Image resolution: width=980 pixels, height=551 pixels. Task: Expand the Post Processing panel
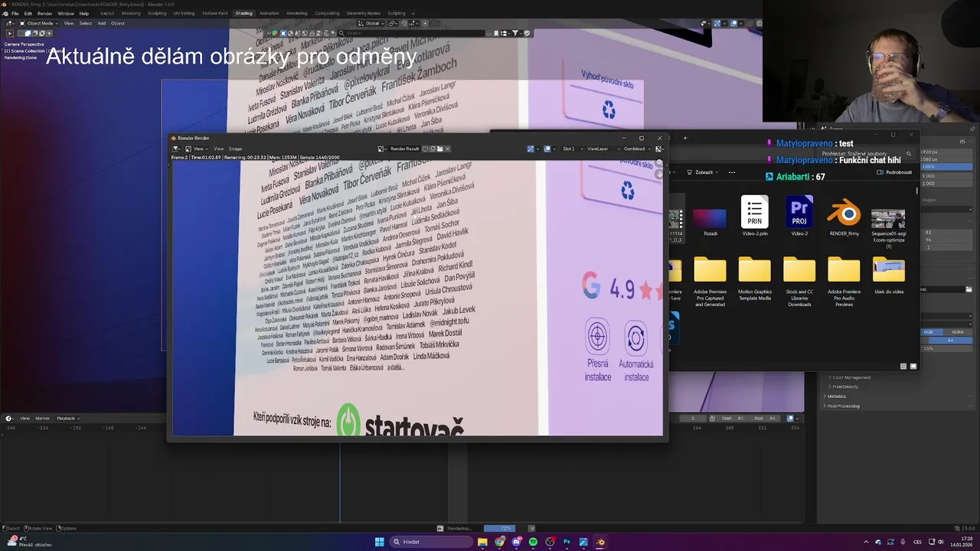pos(843,406)
